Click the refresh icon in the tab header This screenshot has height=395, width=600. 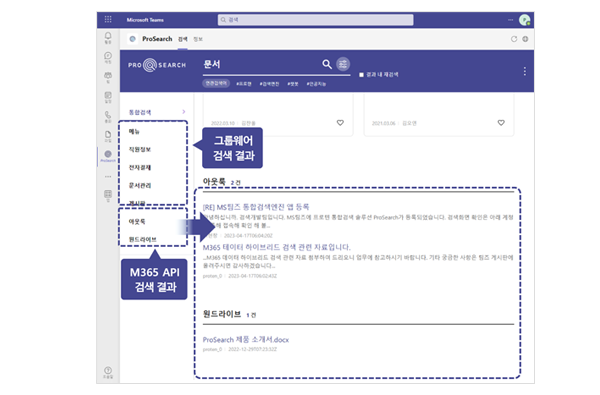(514, 39)
